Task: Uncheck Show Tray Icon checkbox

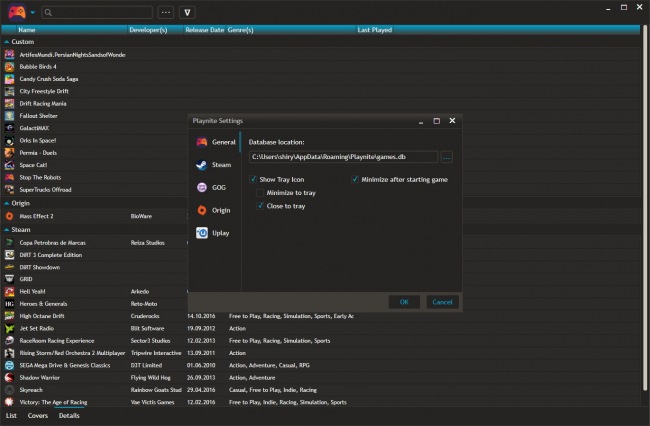Action: click(253, 179)
